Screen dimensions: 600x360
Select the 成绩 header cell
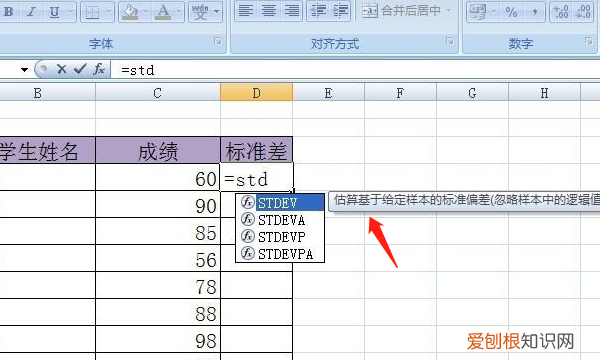pos(158,151)
